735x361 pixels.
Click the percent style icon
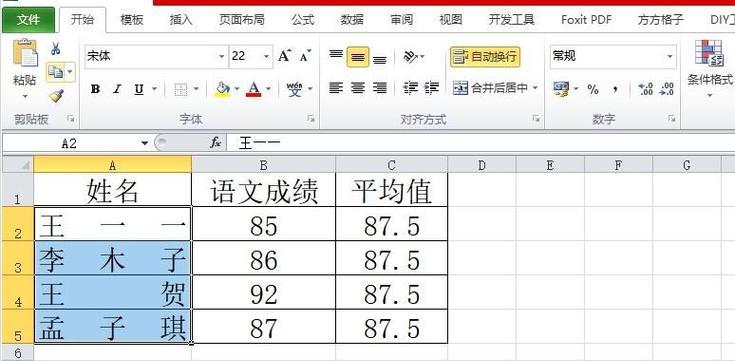click(593, 89)
